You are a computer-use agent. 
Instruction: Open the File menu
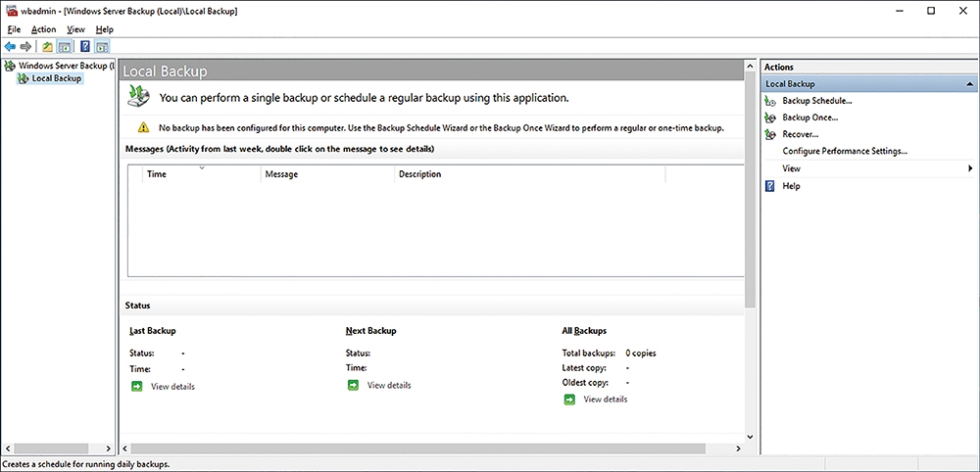[x=14, y=29]
